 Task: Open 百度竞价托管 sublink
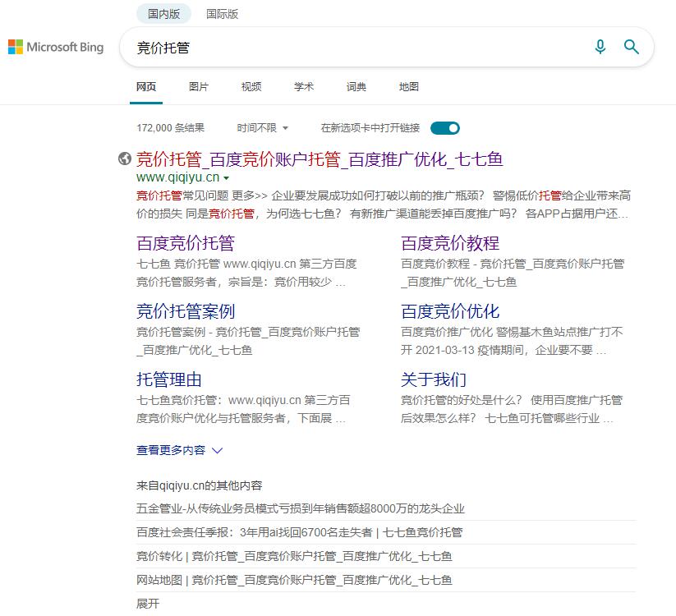coord(186,243)
